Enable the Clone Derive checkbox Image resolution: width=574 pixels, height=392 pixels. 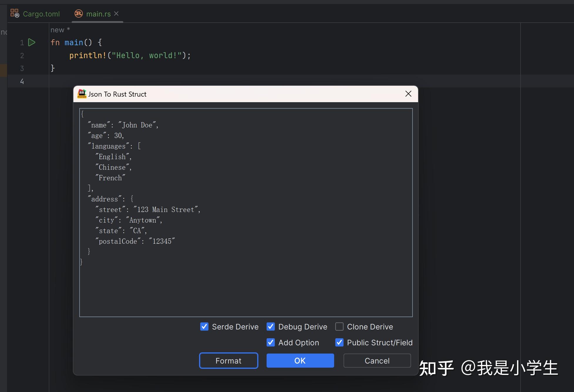click(339, 327)
